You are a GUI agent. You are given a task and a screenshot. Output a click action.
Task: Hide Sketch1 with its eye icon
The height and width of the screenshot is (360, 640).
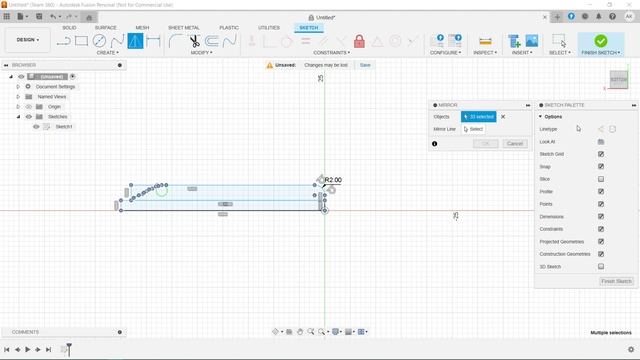(36, 127)
